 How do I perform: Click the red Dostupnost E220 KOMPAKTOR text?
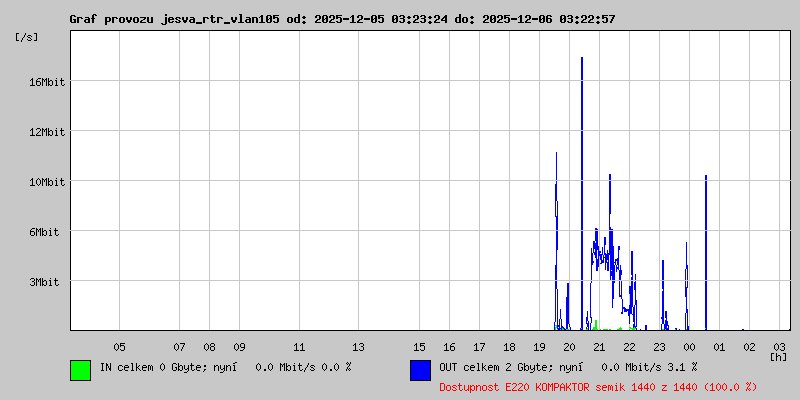click(597, 386)
